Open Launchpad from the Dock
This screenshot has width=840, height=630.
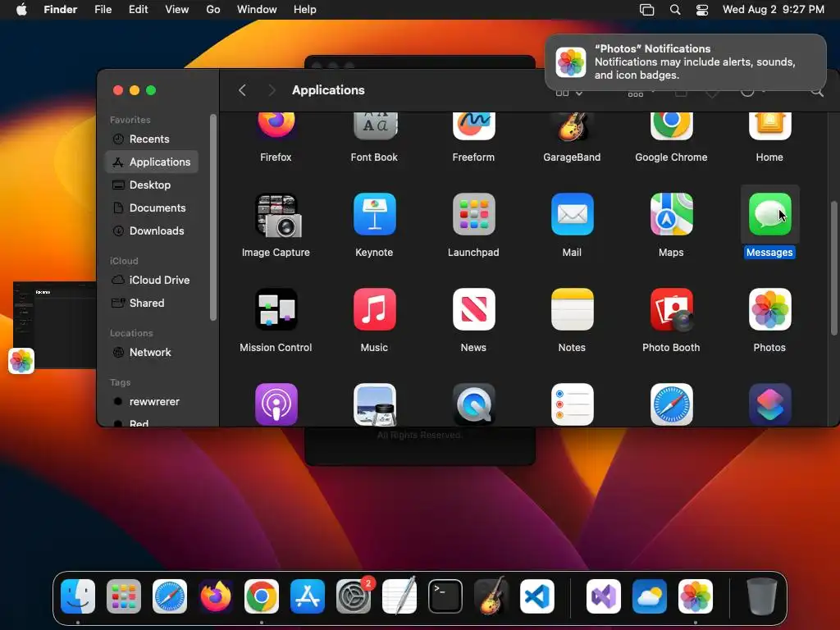pos(124,596)
